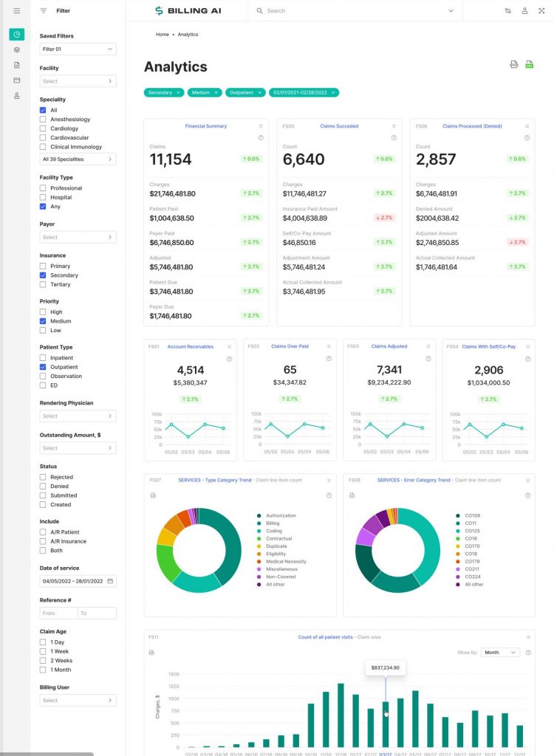Expand the All 39 Specialities selector
The height and width of the screenshot is (756, 554).
(78, 159)
